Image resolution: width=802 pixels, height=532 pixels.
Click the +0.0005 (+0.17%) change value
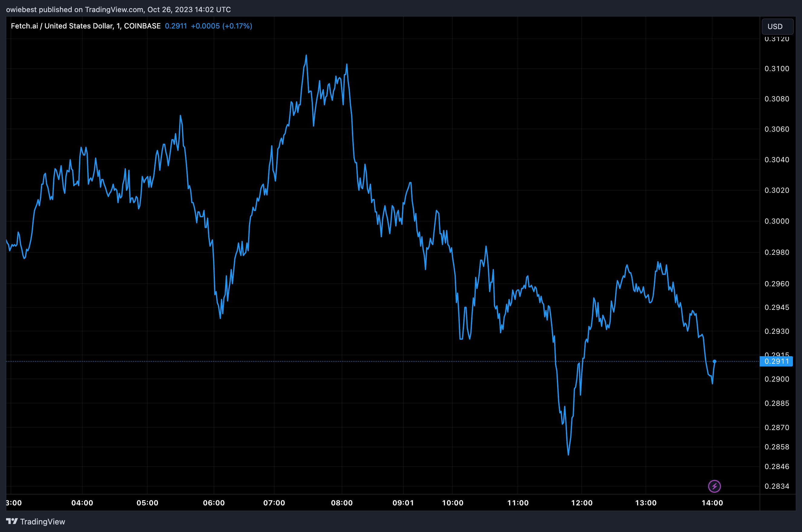222,26
